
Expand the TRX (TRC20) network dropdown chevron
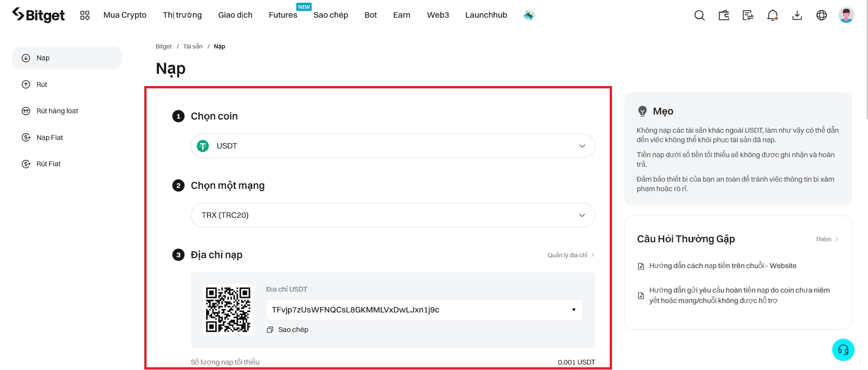[582, 215]
